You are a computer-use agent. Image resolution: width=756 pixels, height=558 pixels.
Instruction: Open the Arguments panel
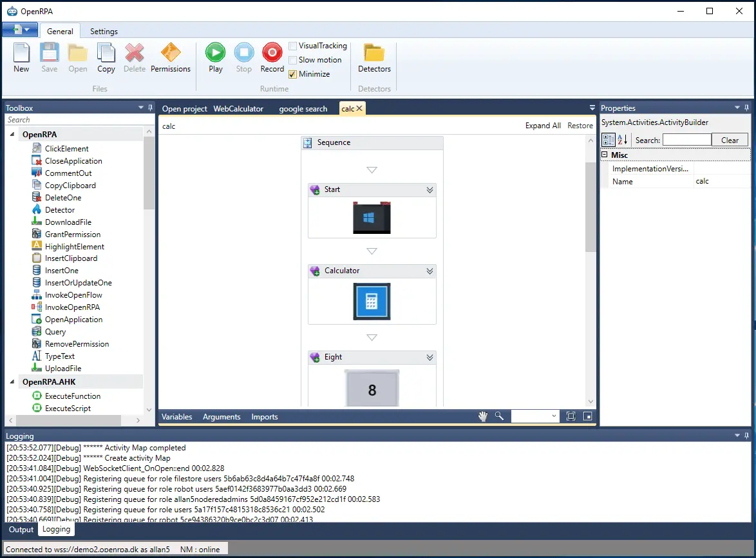(222, 417)
